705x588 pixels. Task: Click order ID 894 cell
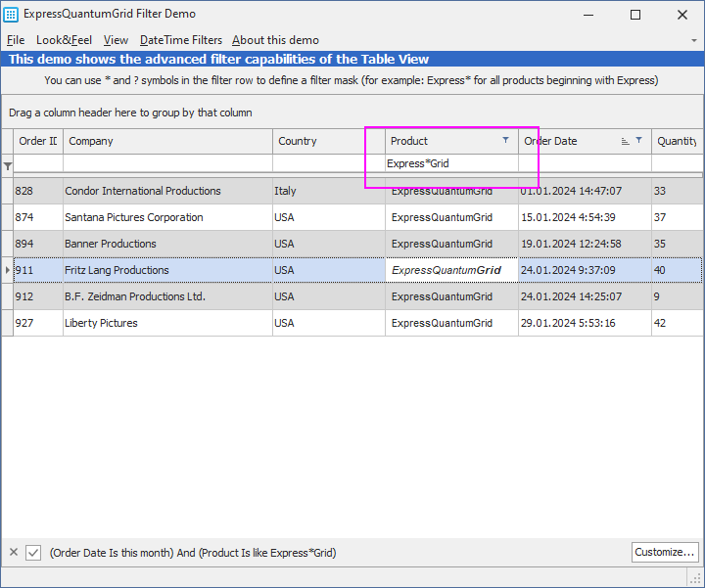click(x=38, y=244)
